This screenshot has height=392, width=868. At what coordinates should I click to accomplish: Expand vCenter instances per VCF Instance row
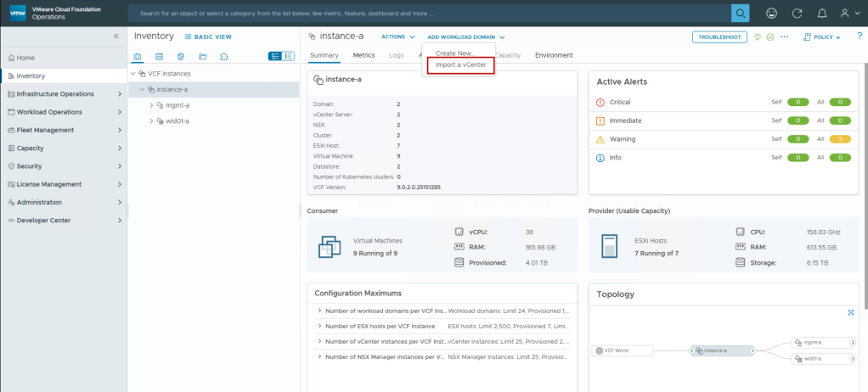319,342
